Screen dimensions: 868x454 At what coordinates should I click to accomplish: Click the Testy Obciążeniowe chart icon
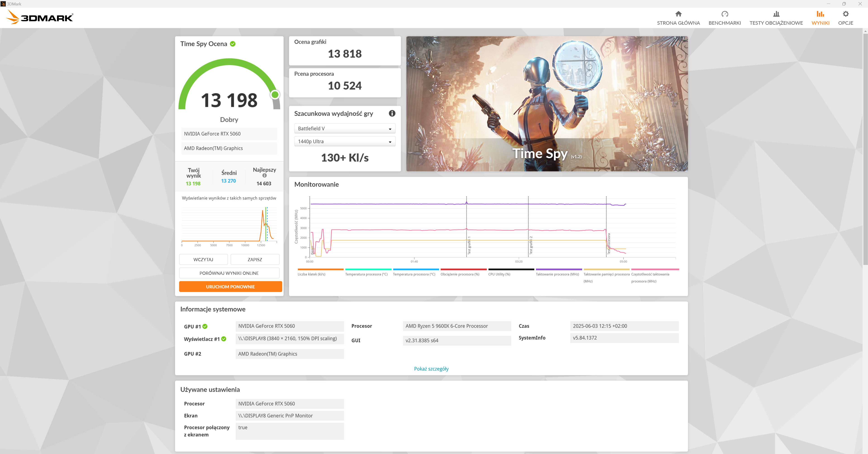pyautogui.click(x=776, y=14)
